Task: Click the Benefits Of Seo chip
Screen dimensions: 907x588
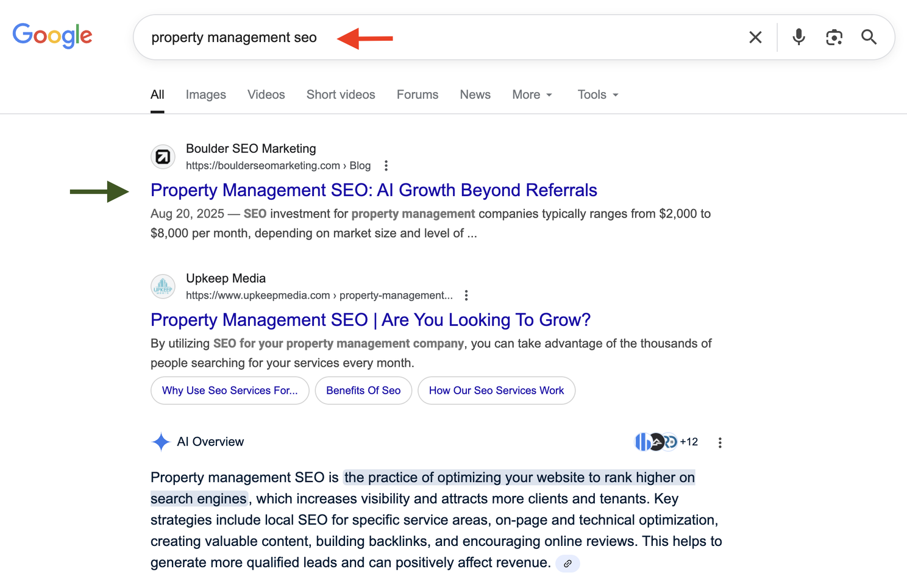Action: [363, 391]
